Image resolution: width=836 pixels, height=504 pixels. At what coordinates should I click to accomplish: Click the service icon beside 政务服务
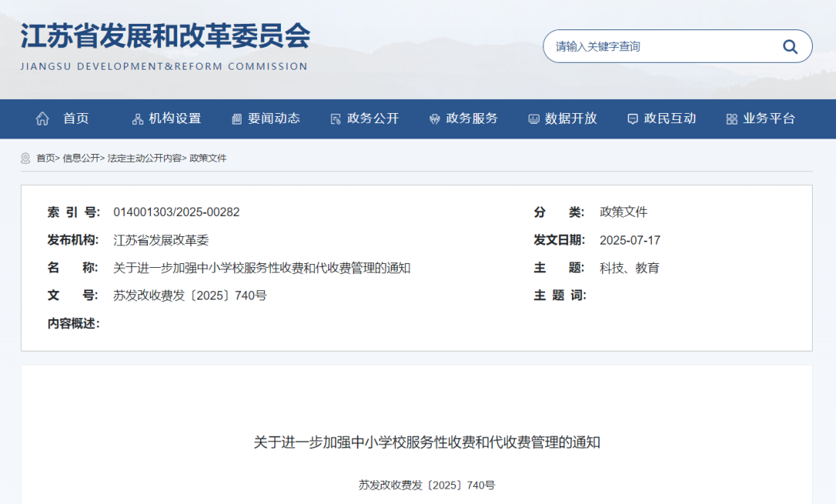[434, 119]
